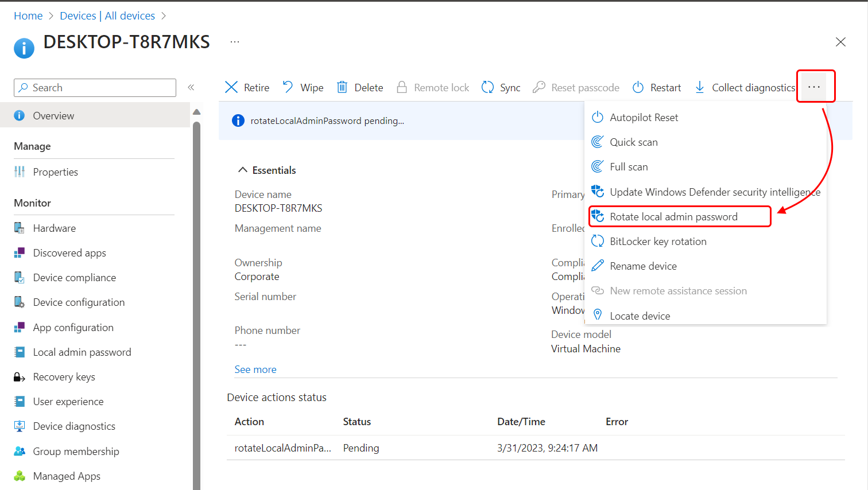Close the device blade

click(840, 42)
